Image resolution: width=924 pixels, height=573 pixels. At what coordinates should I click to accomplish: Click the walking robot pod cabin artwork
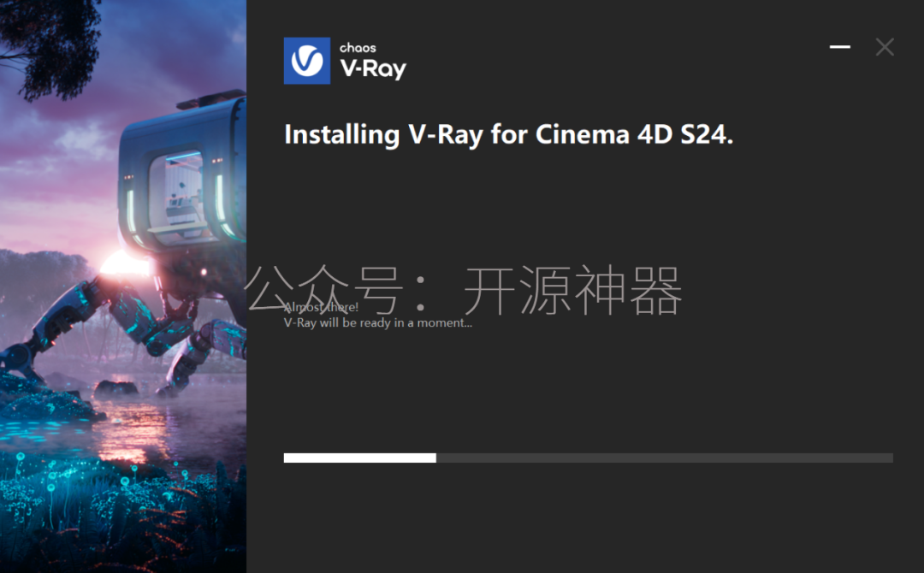182,171
